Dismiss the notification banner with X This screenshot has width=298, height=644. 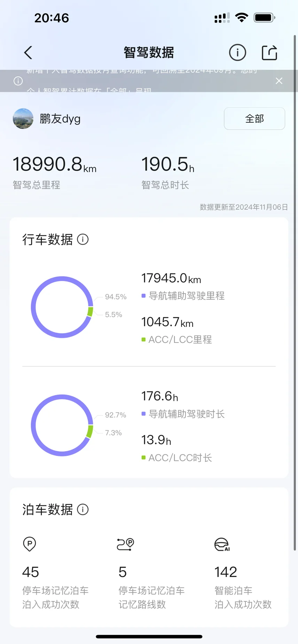tap(279, 81)
